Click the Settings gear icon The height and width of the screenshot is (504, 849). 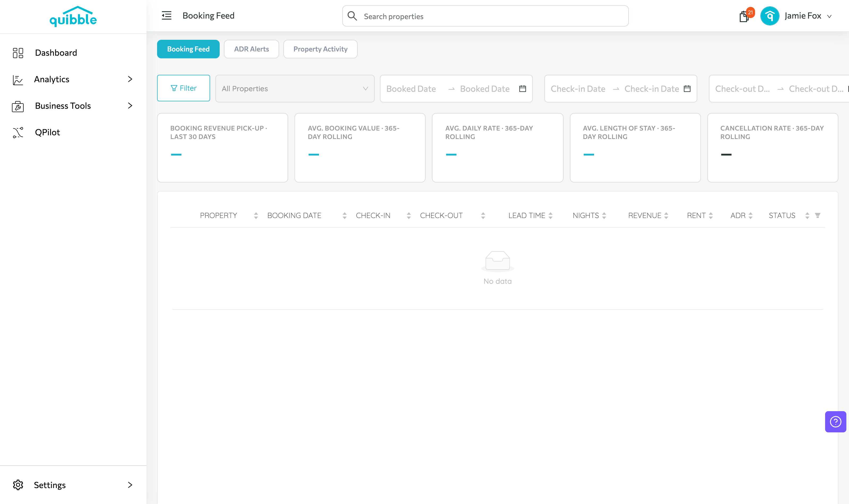coord(18,485)
